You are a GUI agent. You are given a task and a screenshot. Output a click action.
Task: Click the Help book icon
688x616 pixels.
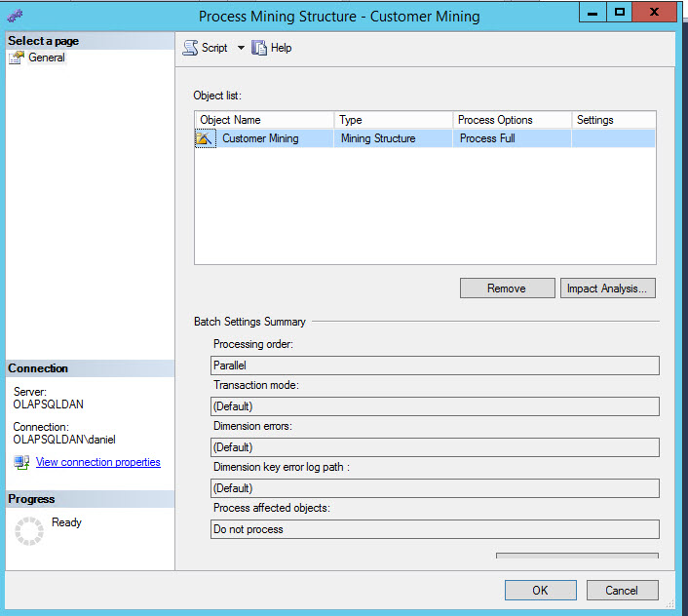(x=259, y=48)
